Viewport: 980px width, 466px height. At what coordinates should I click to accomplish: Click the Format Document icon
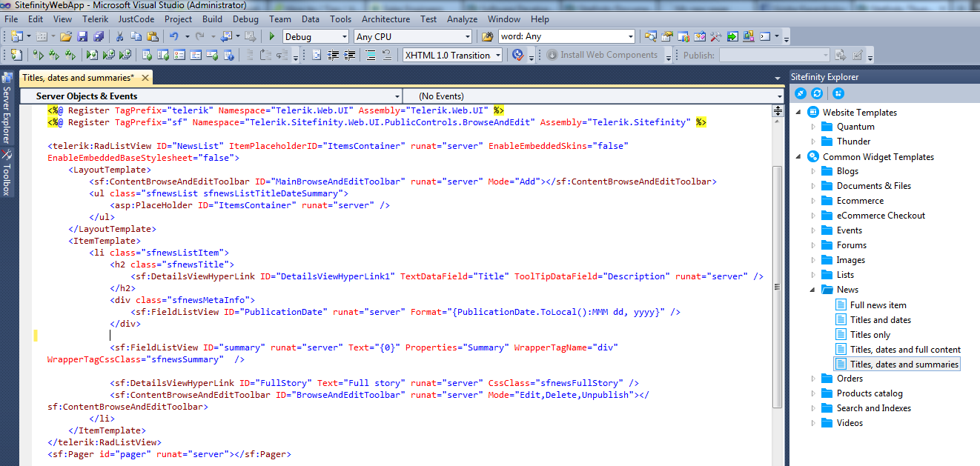pyautogui.click(x=316, y=55)
